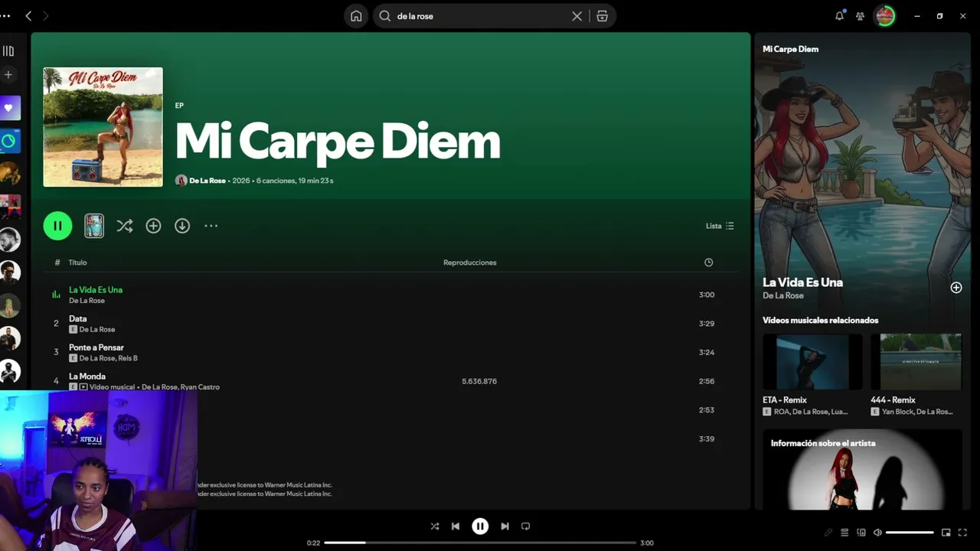Expand Your Library from the sidebar icon
Viewport: 980px width, 551px height.
pyautogui.click(x=8, y=51)
